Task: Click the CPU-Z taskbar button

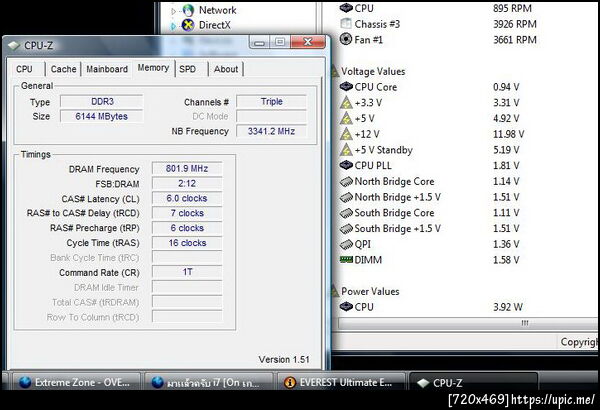Action: click(x=473, y=382)
